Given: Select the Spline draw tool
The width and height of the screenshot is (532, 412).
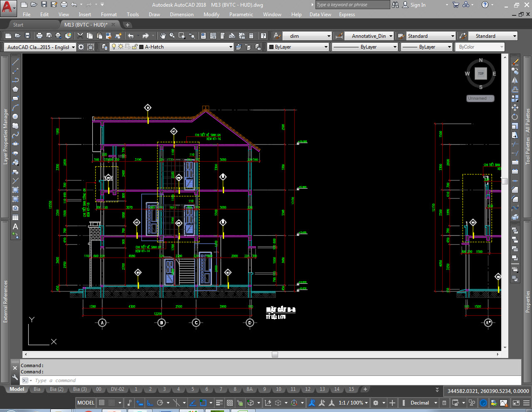Looking at the screenshot, I should pos(15,135).
